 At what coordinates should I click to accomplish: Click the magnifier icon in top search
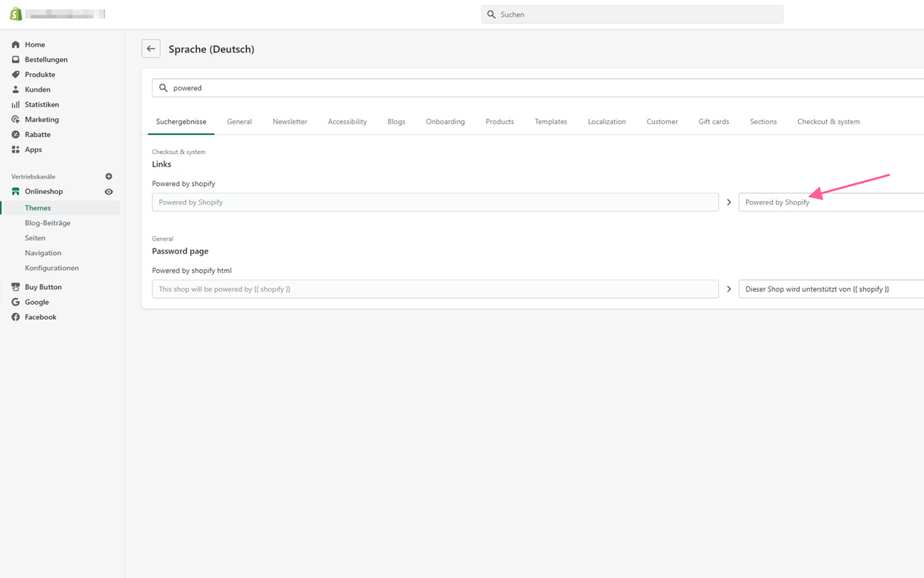click(x=492, y=14)
